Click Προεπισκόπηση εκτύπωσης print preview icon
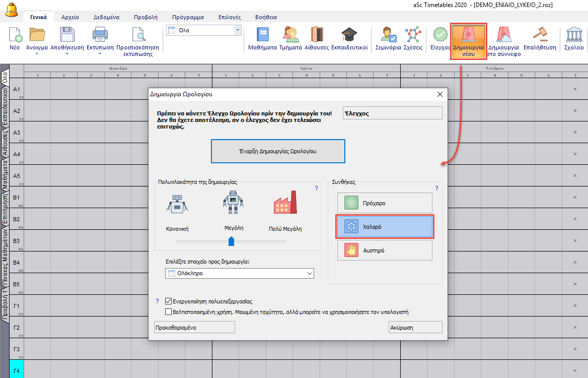The width and height of the screenshot is (588, 378). coord(137,35)
